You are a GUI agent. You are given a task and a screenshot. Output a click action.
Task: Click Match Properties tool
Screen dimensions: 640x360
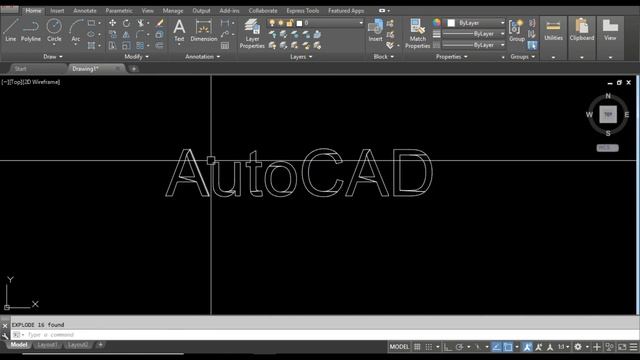click(418, 33)
